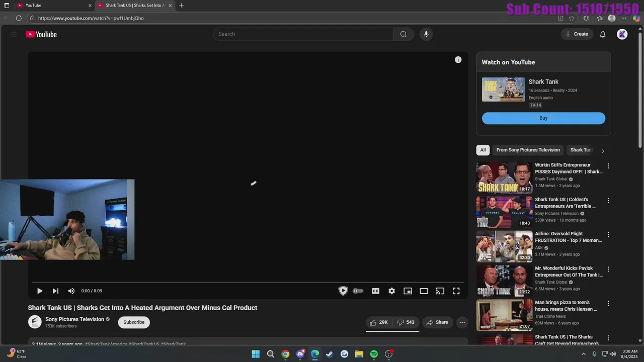The image size is (644, 362).
Task: Start voice search with the microphone
Action: tap(426, 34)
